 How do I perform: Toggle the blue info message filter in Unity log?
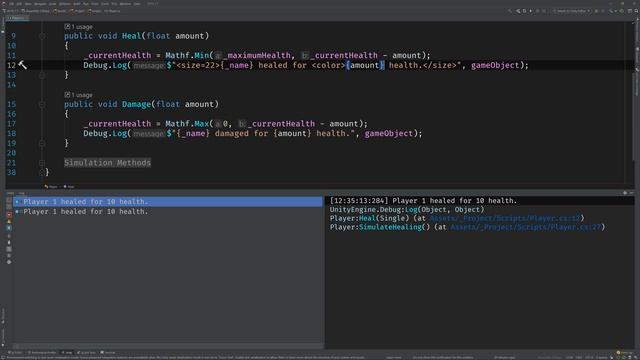point(9,228)
